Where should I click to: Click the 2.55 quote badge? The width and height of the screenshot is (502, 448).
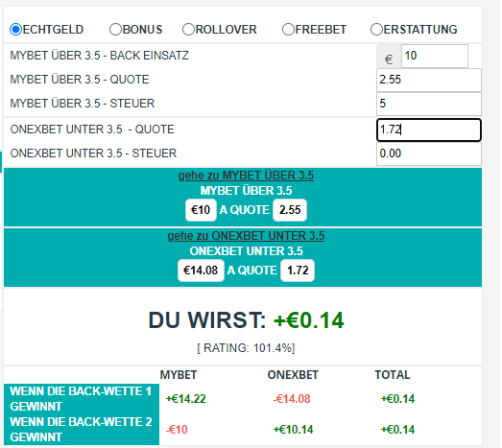coord(290,210)
